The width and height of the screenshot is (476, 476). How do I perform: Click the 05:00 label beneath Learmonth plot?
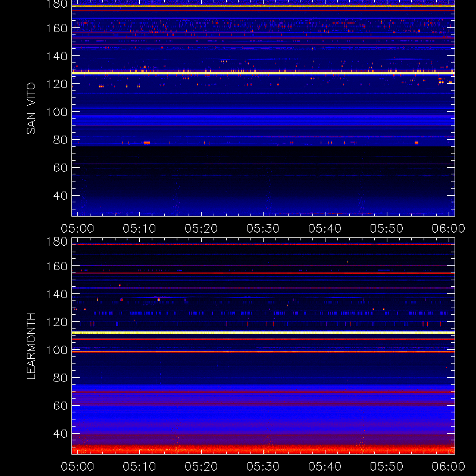[77, 466]
